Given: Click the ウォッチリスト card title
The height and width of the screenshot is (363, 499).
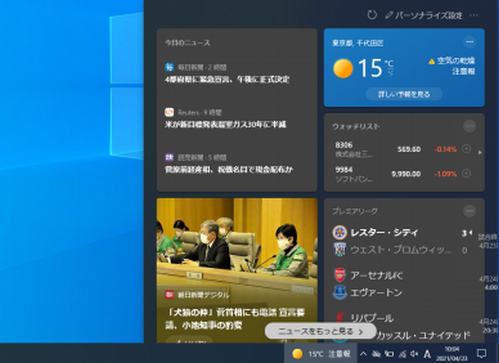Looking at the screenshot, I should (356, 127).
